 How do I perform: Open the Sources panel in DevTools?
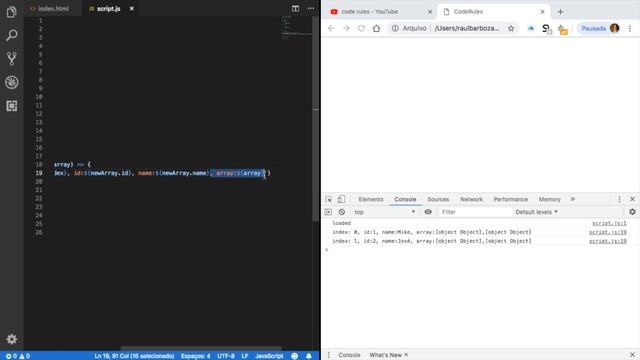pyautogui.click(x=438, y=199)
